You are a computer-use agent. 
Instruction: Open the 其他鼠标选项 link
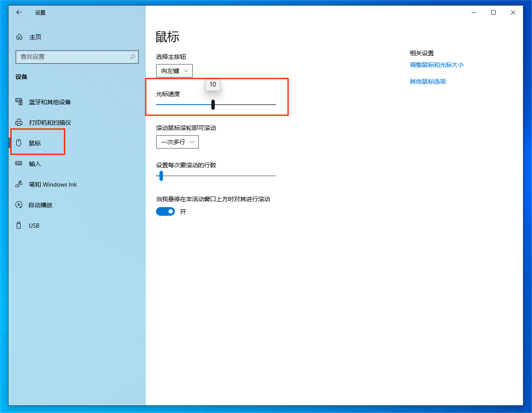pyautogui.click(x=427, y=81)
